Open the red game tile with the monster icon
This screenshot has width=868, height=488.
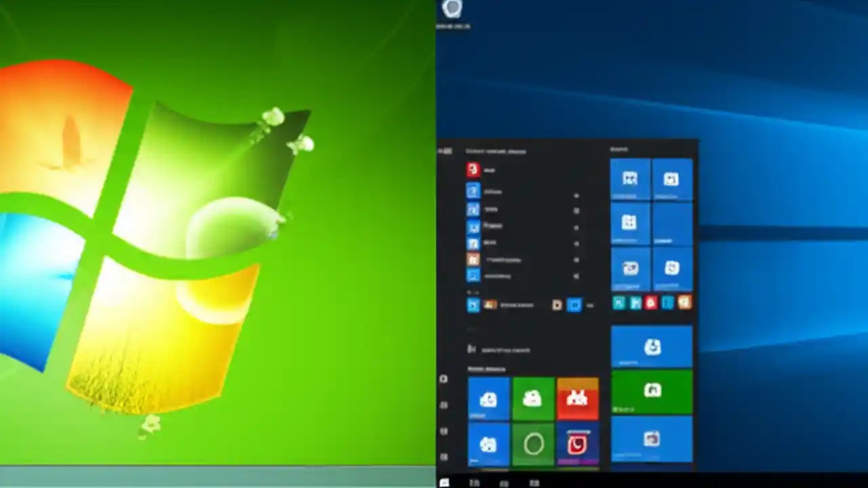[576, 399]
